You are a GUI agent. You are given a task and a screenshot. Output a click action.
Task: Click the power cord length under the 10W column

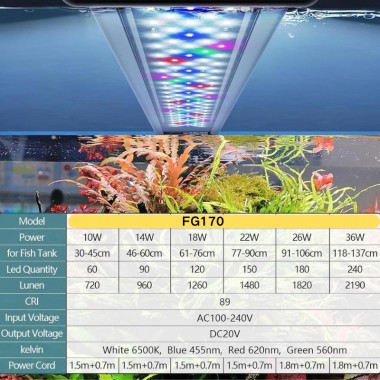tap(92, 365)
